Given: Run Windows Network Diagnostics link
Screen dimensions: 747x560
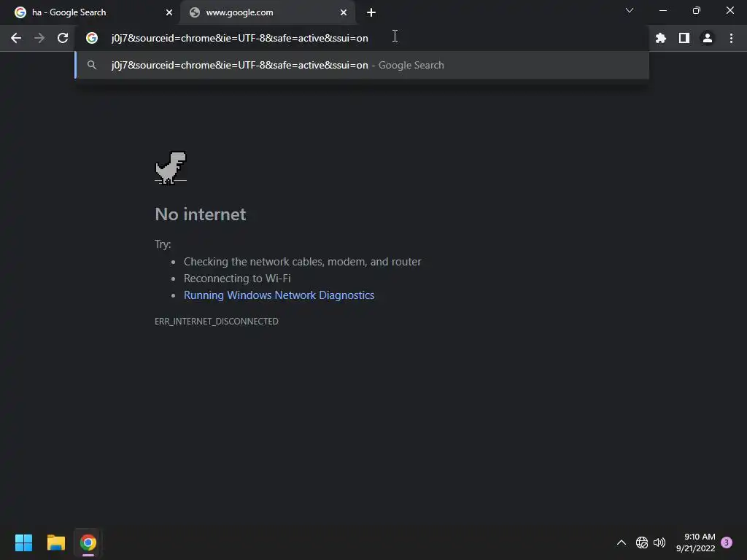Looking at the screenshot, I should pos(279,295).
